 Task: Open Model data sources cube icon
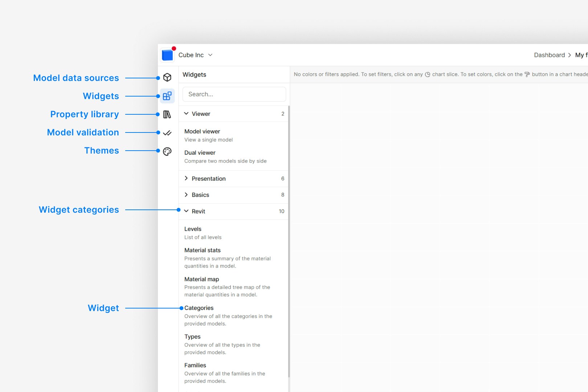pyautogui.click(x=167, y=77)
